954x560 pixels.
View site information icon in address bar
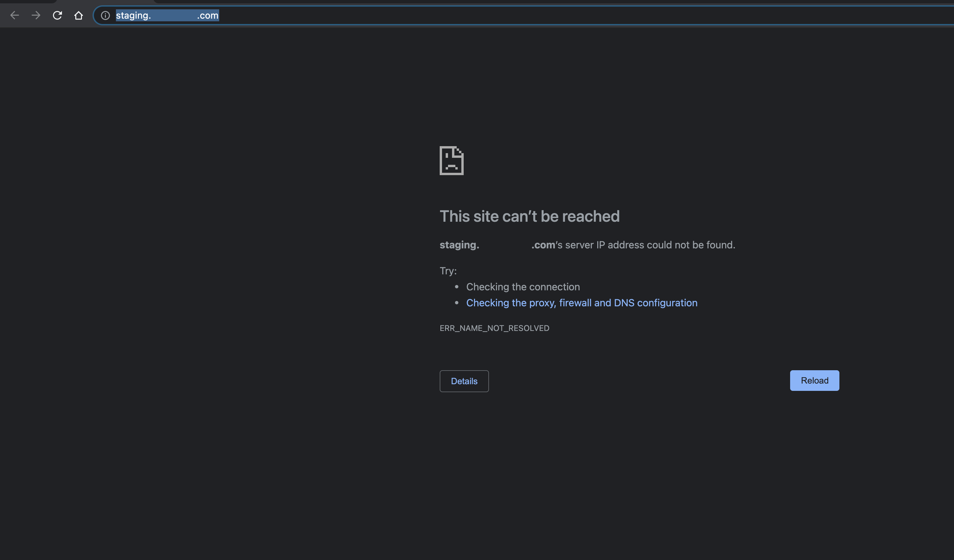tap(105, 16)
